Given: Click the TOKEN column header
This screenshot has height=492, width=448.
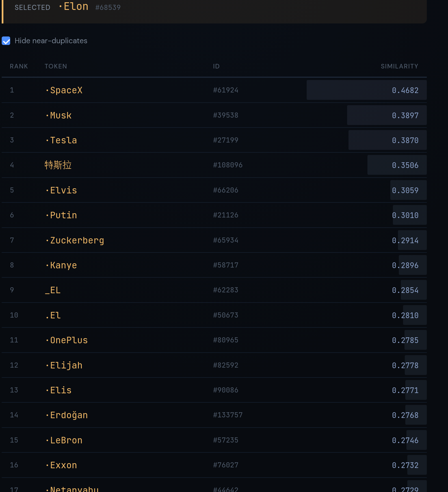Looking at the screenshot, I should [56, 66].
